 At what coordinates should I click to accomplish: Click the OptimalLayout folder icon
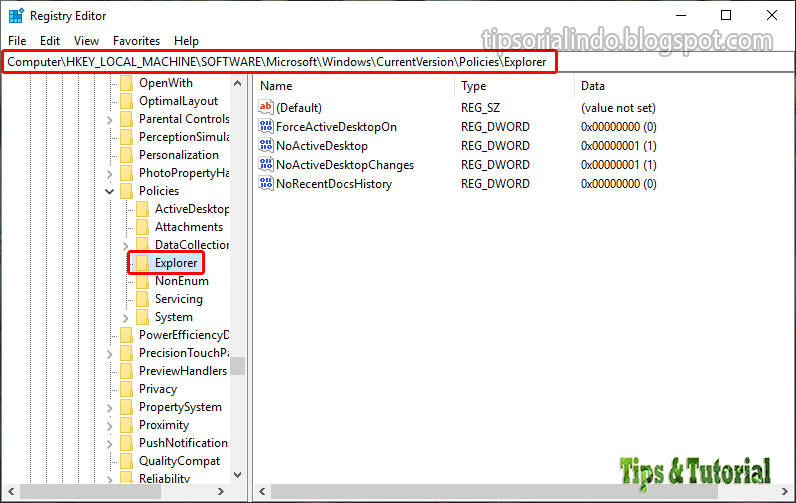click(x=126, y=101)
